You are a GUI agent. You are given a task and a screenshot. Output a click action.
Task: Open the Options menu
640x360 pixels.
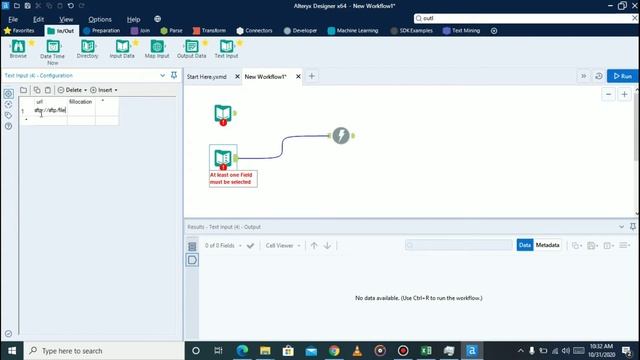pyautogui.click(x=100, y=19)
